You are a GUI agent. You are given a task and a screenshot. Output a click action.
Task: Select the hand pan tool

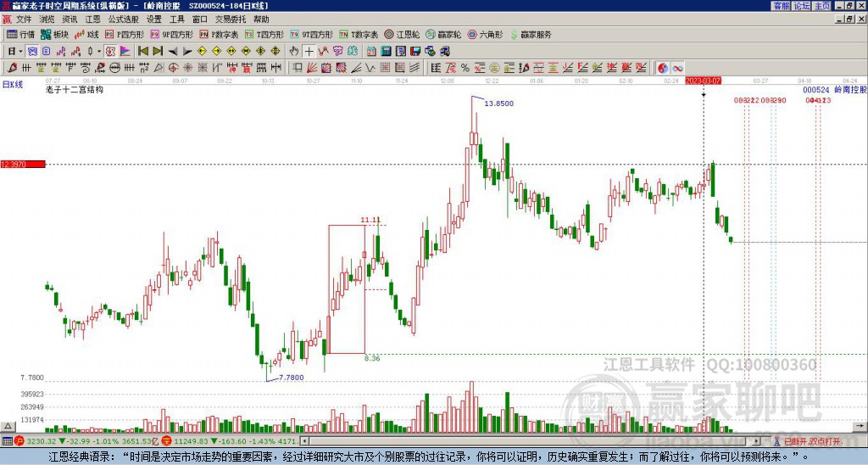pos(294,51)
